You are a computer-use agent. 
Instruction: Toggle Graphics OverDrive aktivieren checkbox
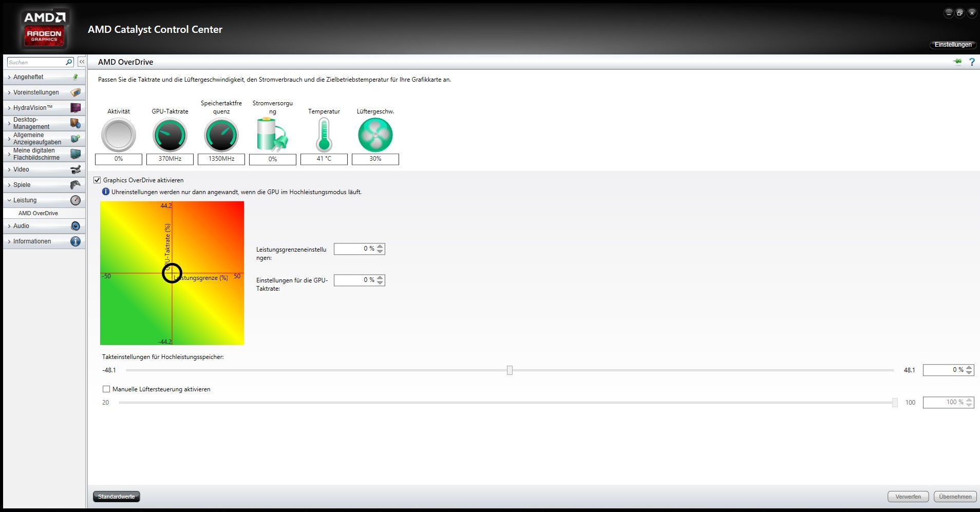pos(97,180)
